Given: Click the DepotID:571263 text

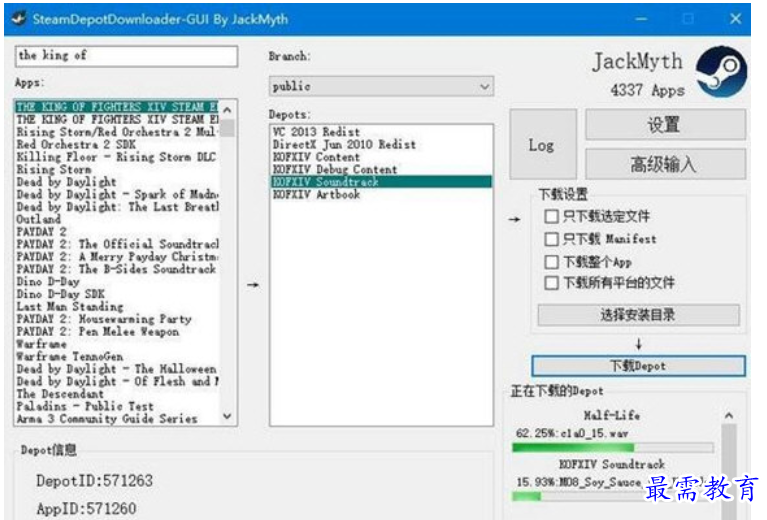Looking at the screenshot, I should click(94, 481).
